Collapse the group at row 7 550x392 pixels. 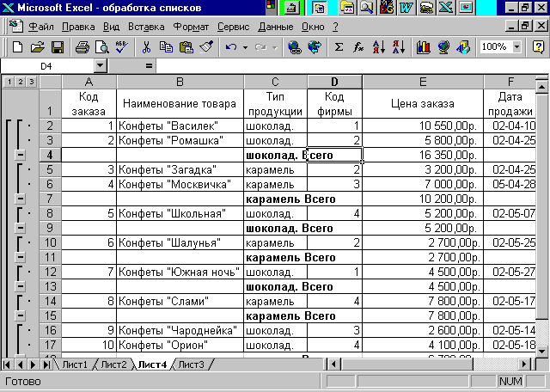[x=21, y=199]
